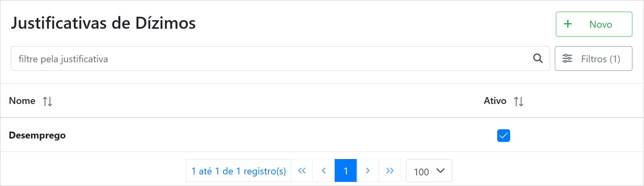Sort by Nome using its sort arrows
Screen dimensions: 644x186
coord(47,101)
